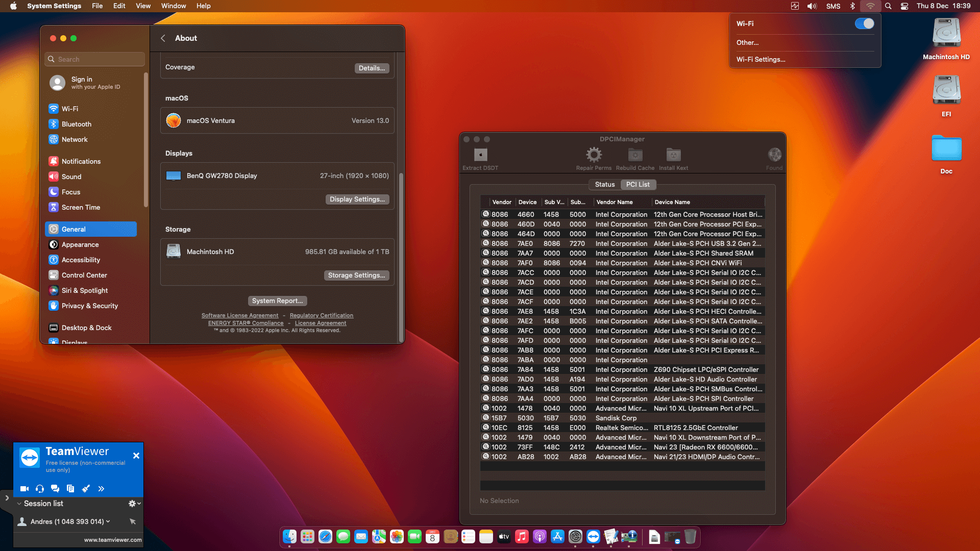Open the Help menu
The height and width of the screenshot is (551, 980).
coord(203,6)
